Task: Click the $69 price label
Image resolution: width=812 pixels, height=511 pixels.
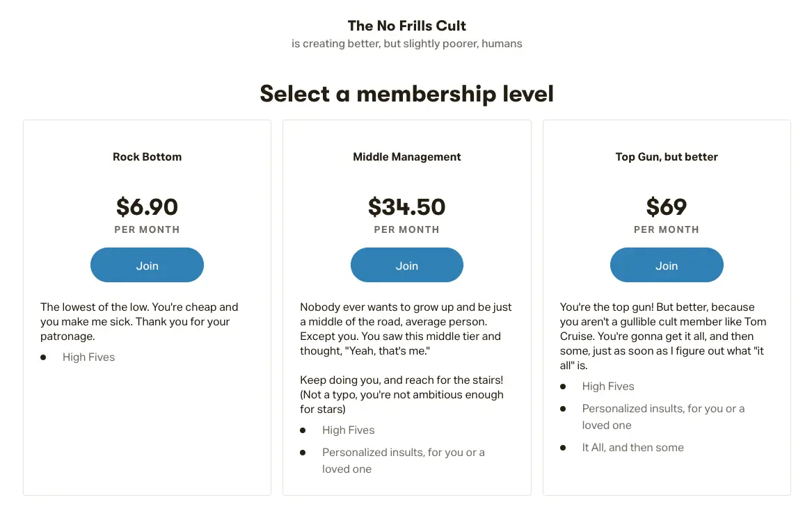Action: coord(666,206)
